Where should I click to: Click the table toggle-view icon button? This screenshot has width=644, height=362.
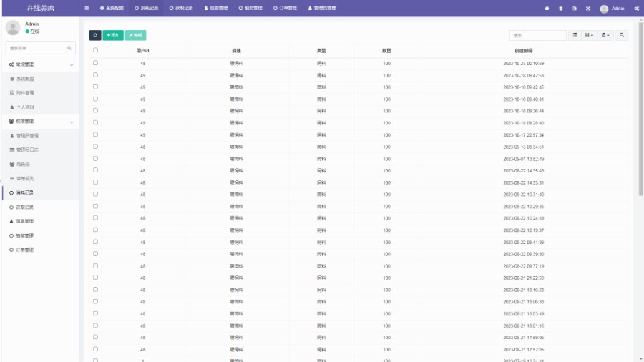575,35
